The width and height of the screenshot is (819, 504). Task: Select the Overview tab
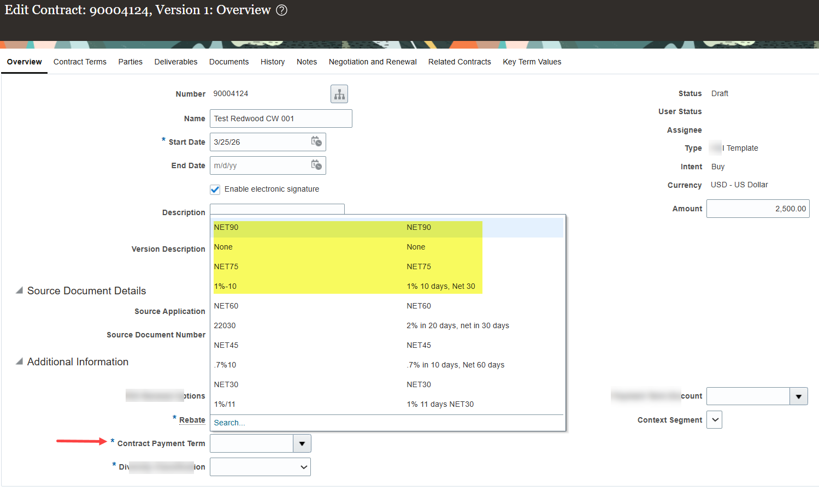tap(25, 62)
